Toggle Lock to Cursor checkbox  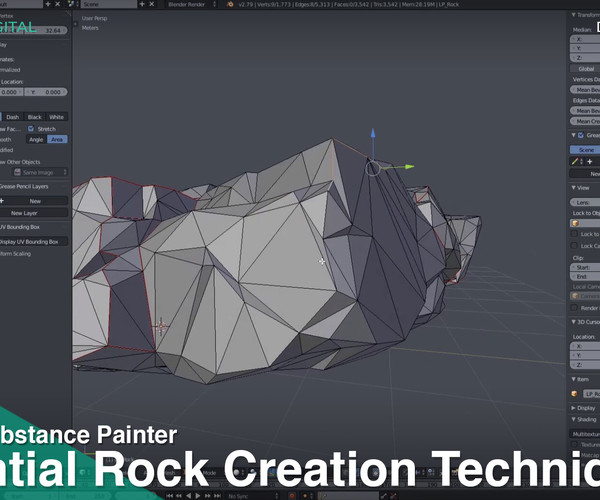(574, 234)
